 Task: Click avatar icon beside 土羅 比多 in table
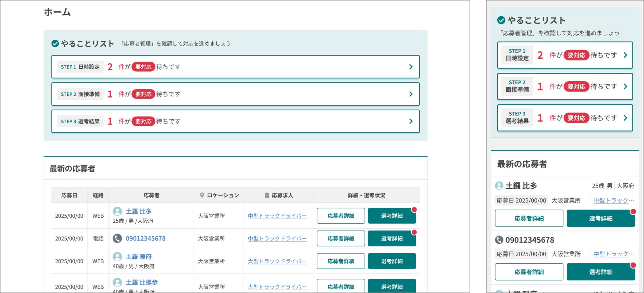[x=117, y=211]
